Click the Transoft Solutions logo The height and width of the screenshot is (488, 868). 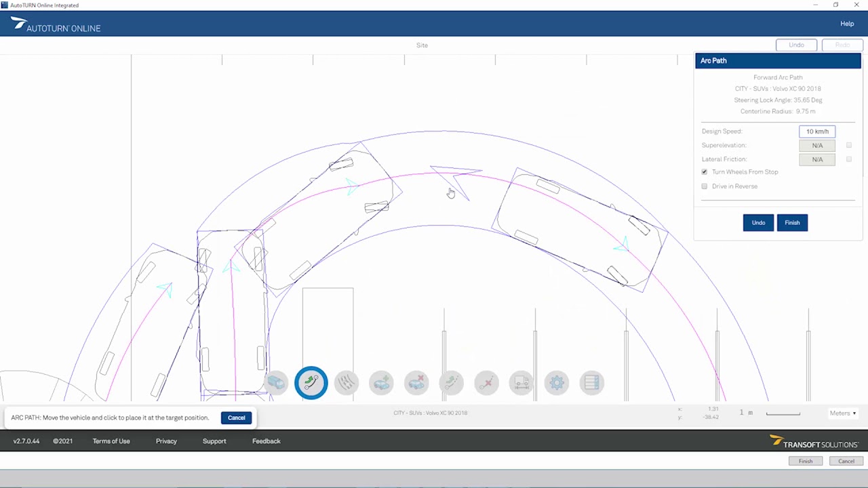coord(814,442)
